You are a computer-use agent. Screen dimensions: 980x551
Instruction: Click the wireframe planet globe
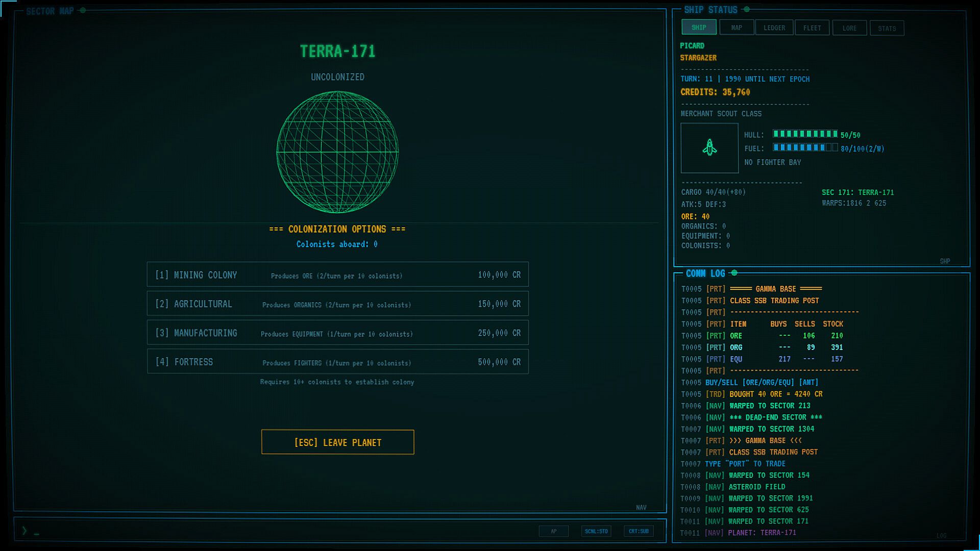tap(337, 152)
